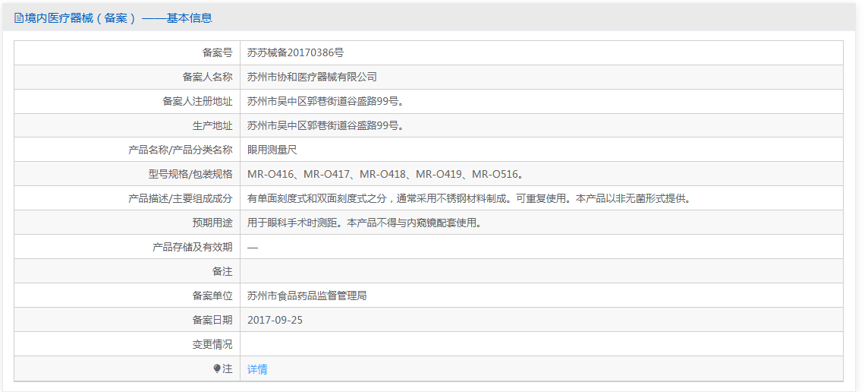
Task: Click the 备案人名称 row label
Action: pos(208,77)
